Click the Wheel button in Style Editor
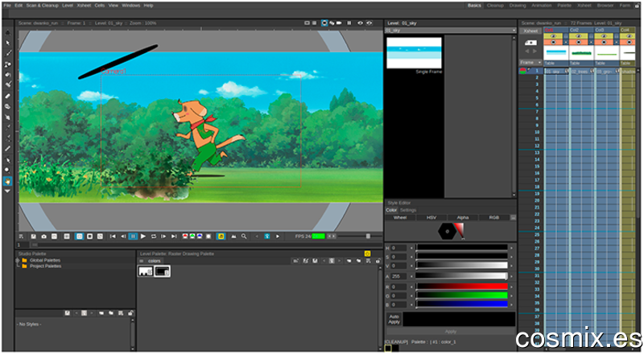Viewport: 644px width, 355px height. pyautogui.click(x=400, y=218)
